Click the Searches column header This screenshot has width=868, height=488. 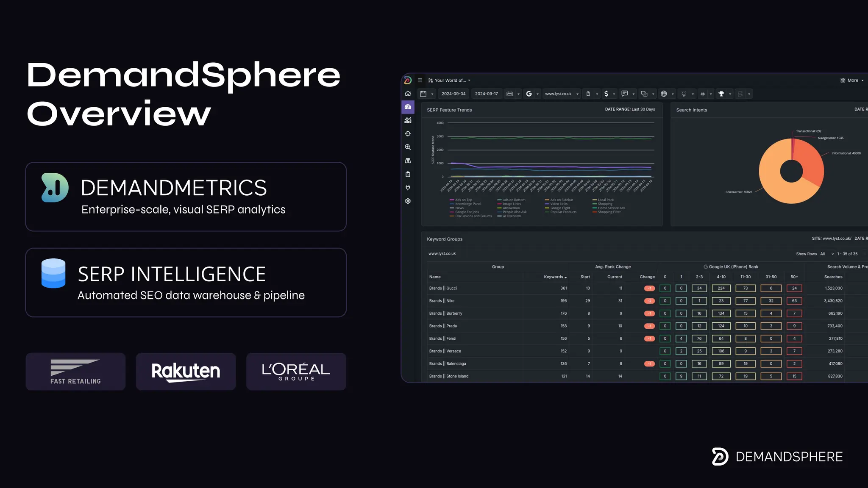click(833, 277)
